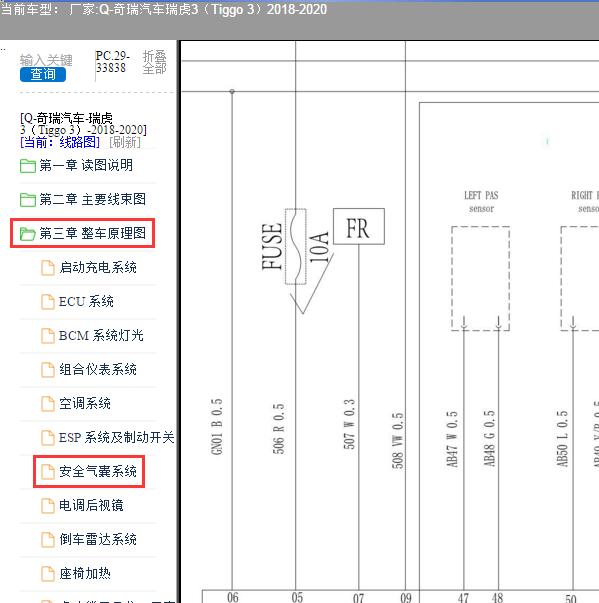The image size is (599, 603).
Task: Click document icon beside ESP 系统及制动开关
Action: [x=48, y=437]
